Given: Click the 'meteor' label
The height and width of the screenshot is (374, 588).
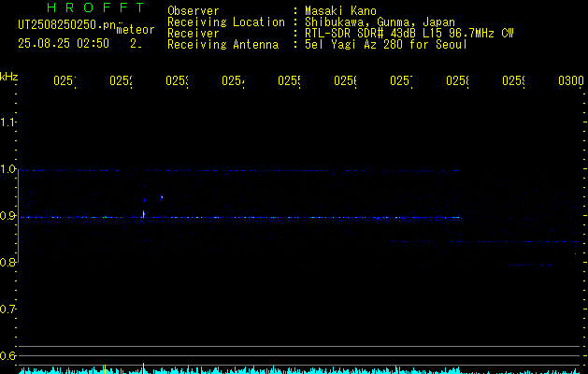Looking at the screenshot, I should [x=136, y=30].
